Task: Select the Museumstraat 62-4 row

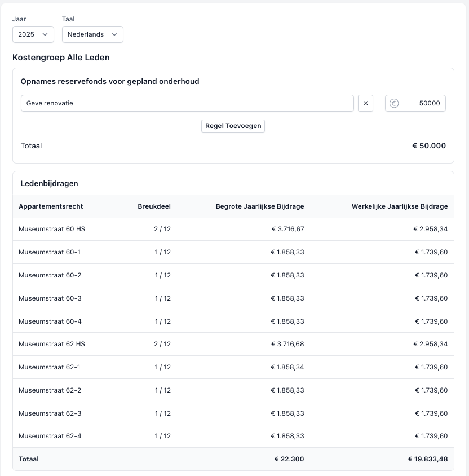Action: click(50, 436)
